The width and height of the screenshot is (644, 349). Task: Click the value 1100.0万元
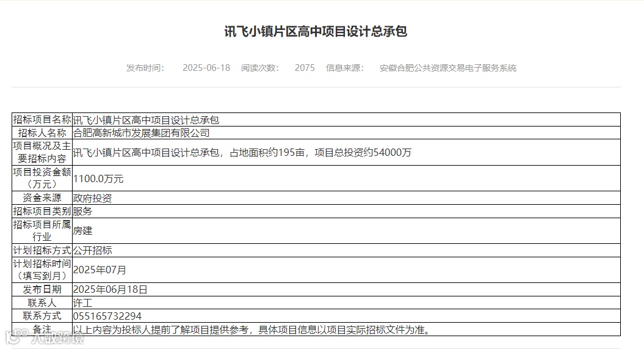click(98, 178)
